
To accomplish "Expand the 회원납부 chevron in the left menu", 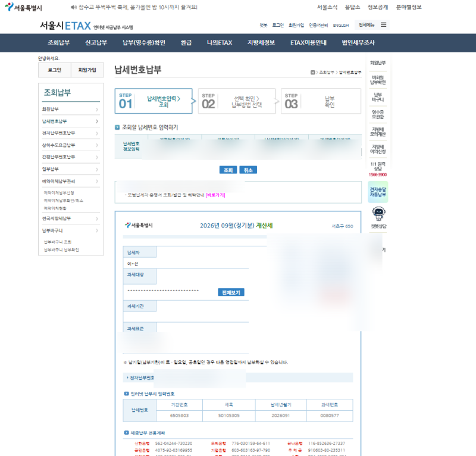I will pos(97,110).
